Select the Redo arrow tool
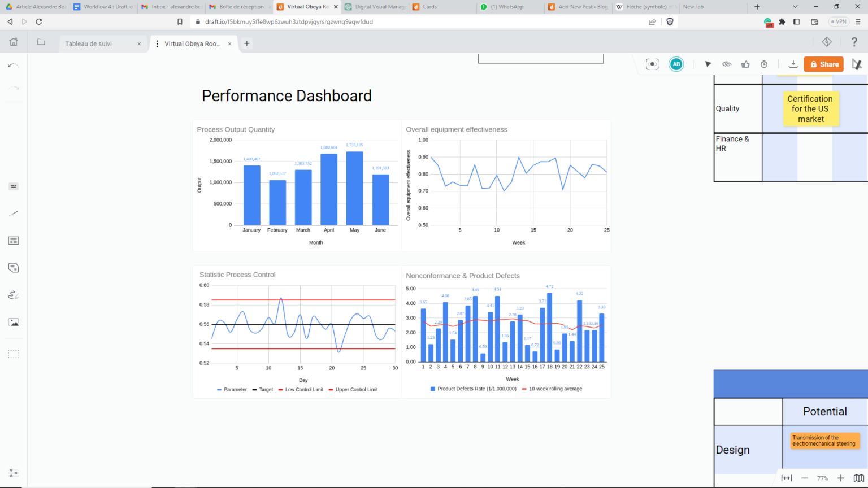Image resolution: width=868 pixels, height=488 pixels. [14, 88]
